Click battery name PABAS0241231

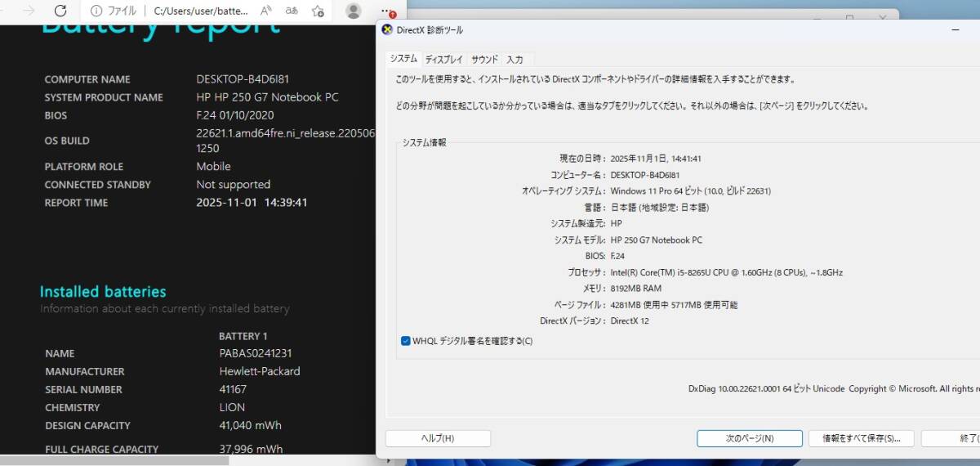255,353
